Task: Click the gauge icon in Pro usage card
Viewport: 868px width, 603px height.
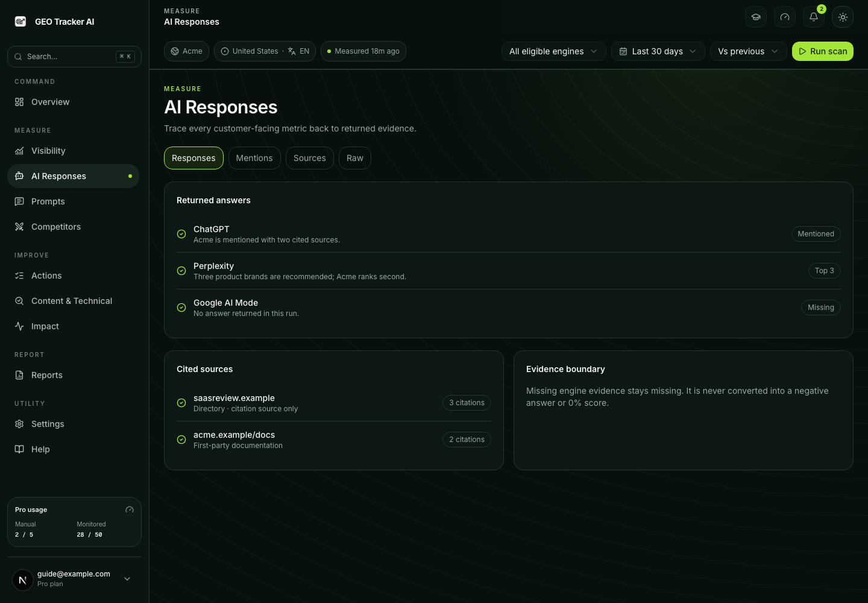Action: 130,510
